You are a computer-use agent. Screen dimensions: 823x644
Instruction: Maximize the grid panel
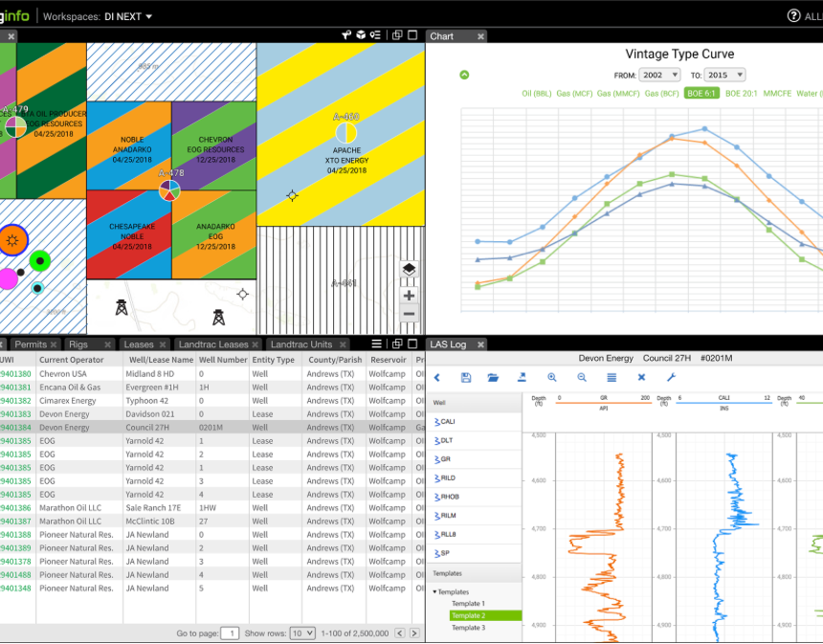pyautogui.click(x=412, y=344)
